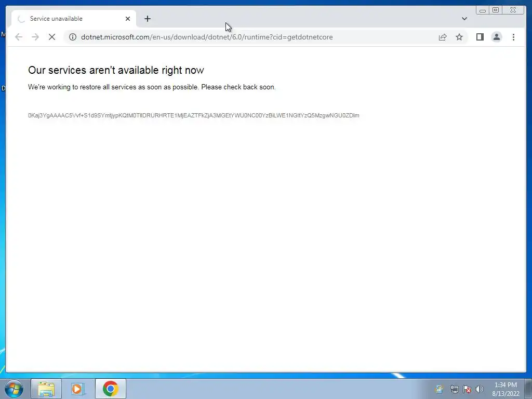The height and width of the screenshot is (399, 532).
Task: Share this page icon in address bar
Action: point(443,37)
